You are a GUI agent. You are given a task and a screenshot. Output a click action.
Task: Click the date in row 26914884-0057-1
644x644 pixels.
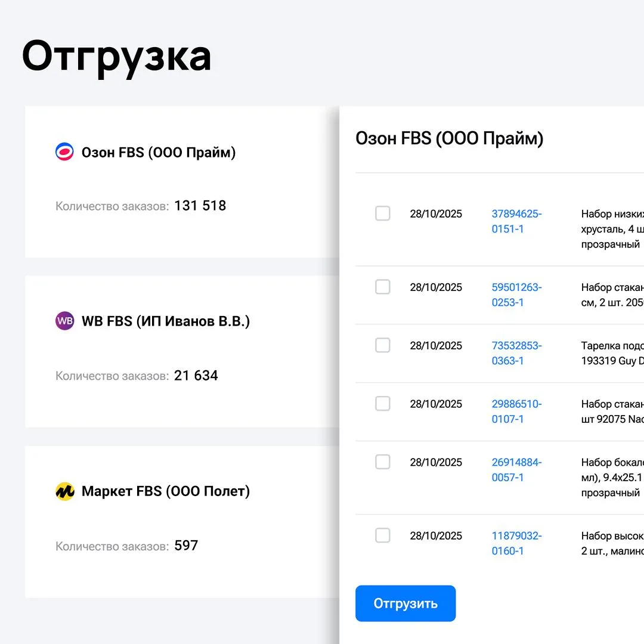coord(436,463)
